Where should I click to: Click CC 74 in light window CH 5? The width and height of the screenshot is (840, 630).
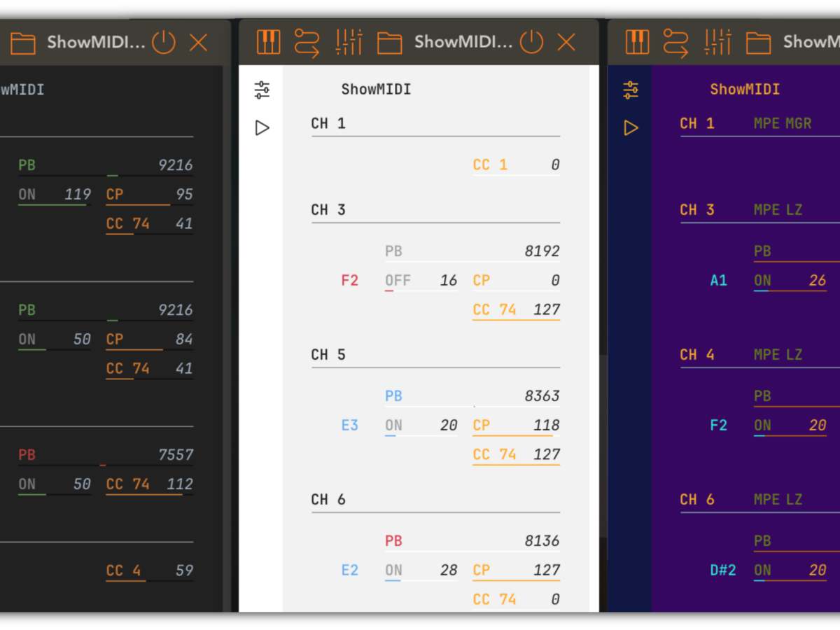pyautogui.click(x=494, y=455)
